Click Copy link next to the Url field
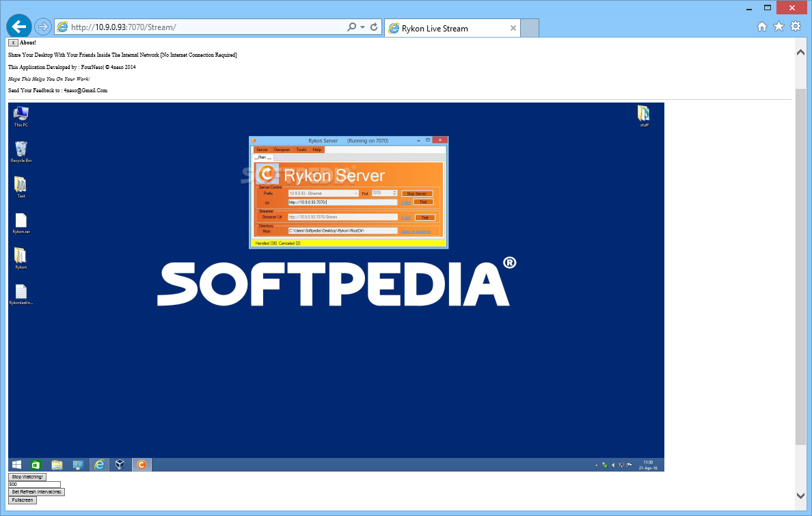812x516 pixels. (x=405, y=202)
